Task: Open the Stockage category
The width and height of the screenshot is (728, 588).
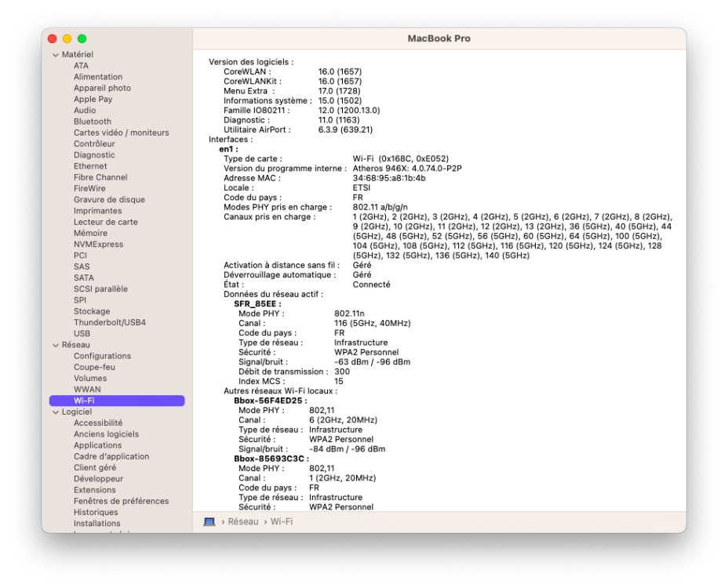Action: (92, 311)
